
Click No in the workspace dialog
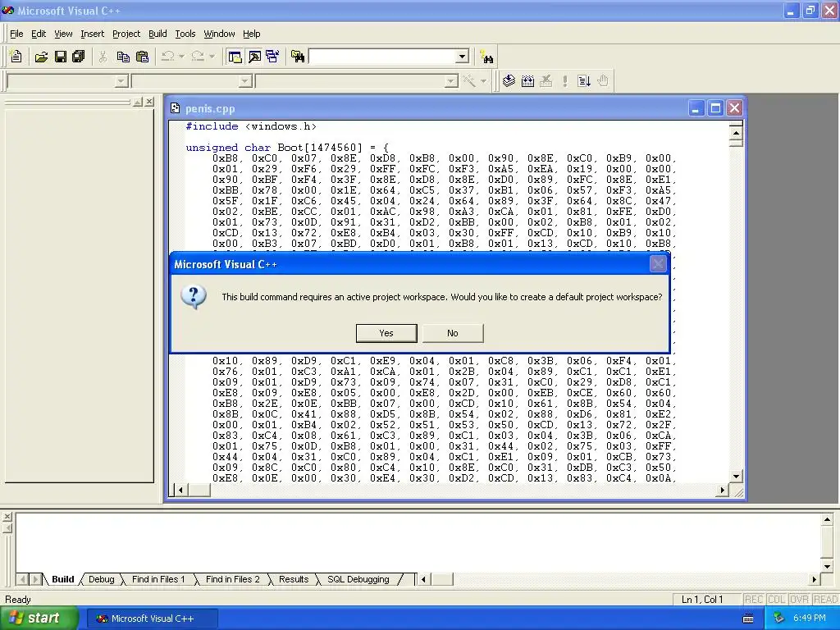[453, 333]
